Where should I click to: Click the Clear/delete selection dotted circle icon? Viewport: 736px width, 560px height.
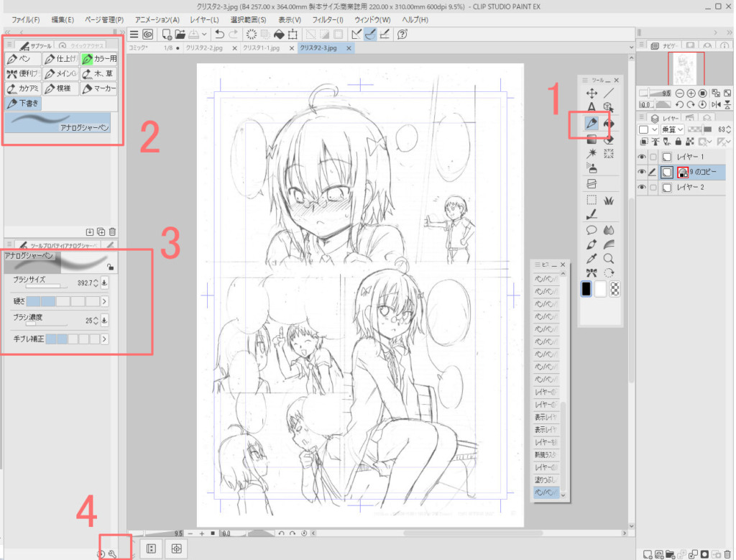[x=252, y=35]
